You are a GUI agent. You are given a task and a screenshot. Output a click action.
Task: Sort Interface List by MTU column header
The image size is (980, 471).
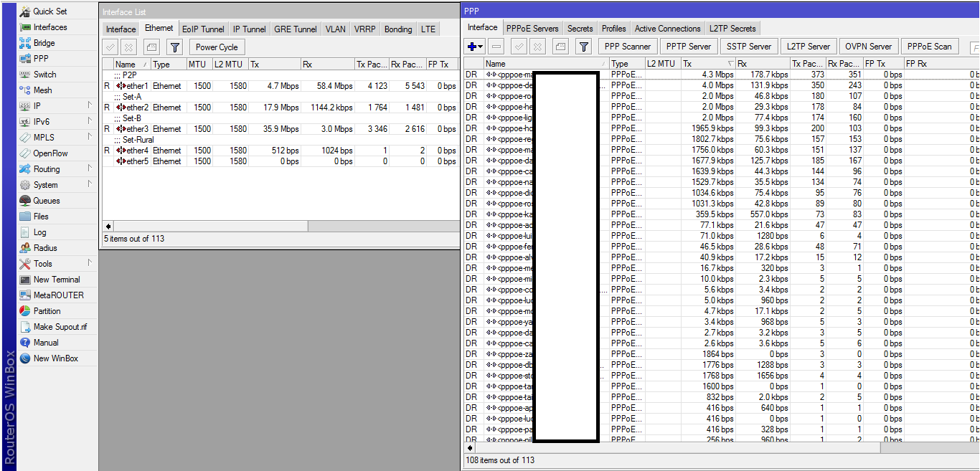(x=199, y=65)
